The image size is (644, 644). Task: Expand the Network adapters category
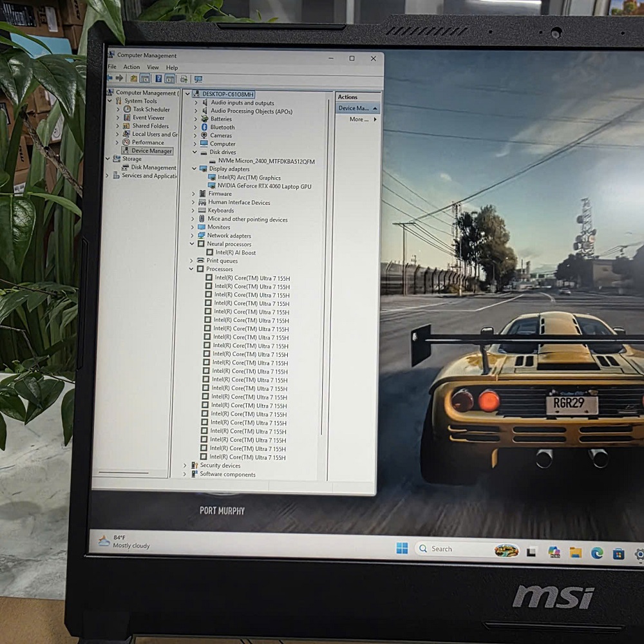[x=192, y=235]
